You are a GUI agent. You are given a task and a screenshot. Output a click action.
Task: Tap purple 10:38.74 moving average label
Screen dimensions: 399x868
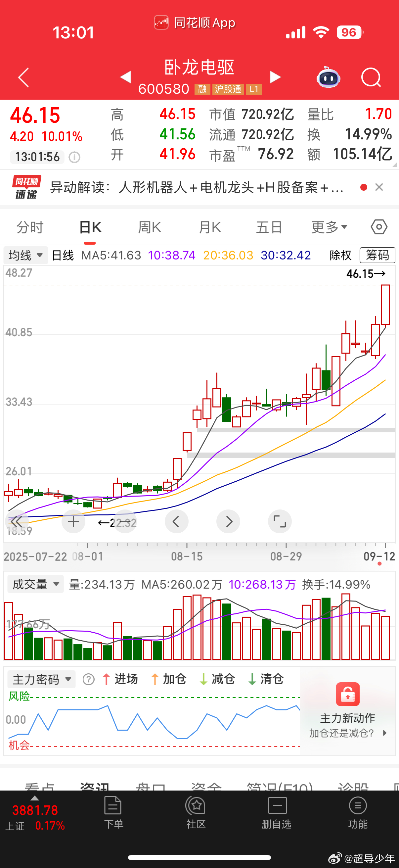pos(172,255)
